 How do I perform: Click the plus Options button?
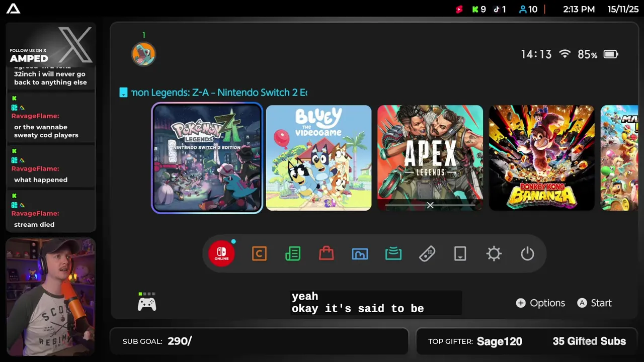coord(540,303)
